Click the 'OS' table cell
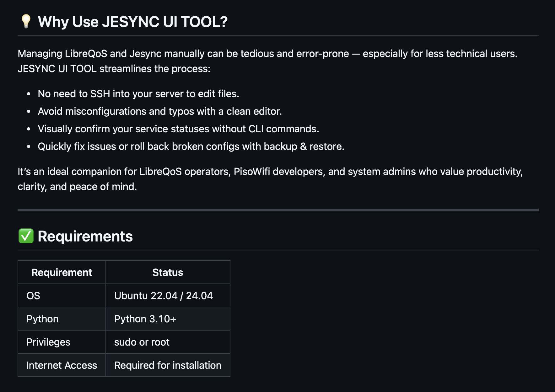Viewport: 555px width, 392px height. click(x=62, y=295)
